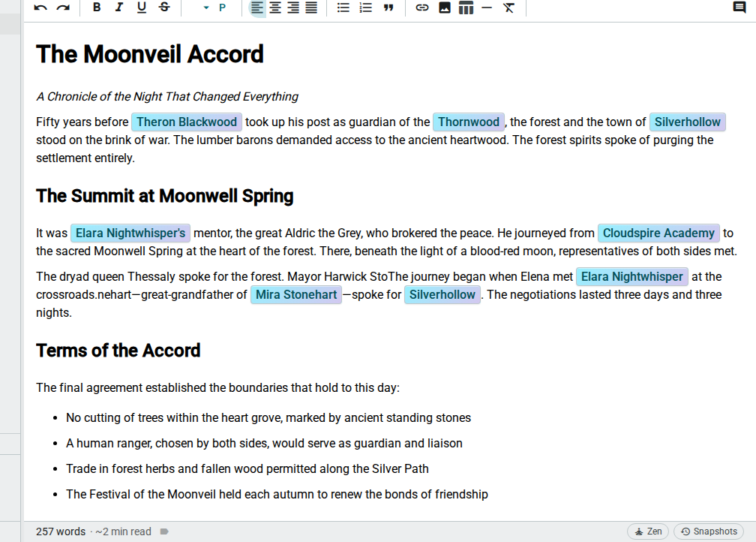The height and width of the screenshot is (542, 756).
Task: Click the tag icon beside read time
Action: pos(164,531)
